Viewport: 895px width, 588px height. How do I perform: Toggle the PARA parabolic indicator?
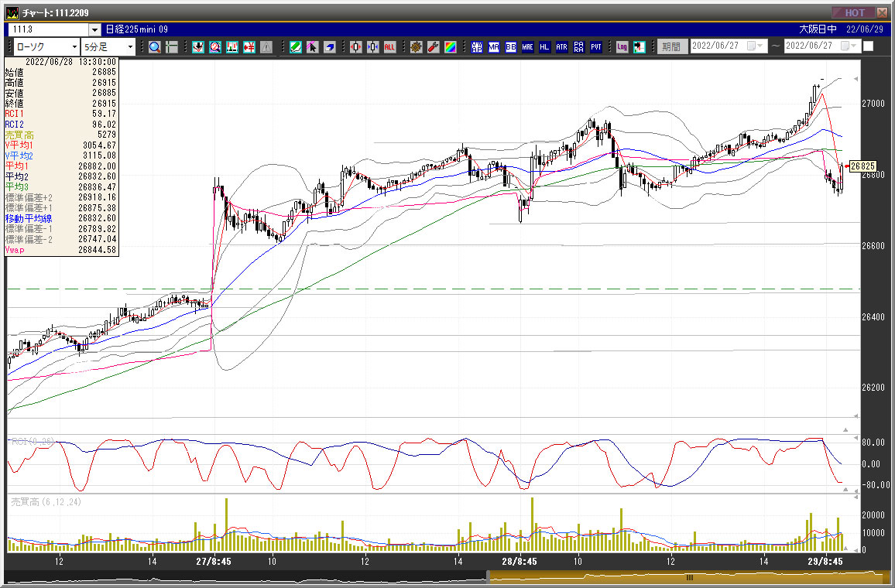coord(579,46)
